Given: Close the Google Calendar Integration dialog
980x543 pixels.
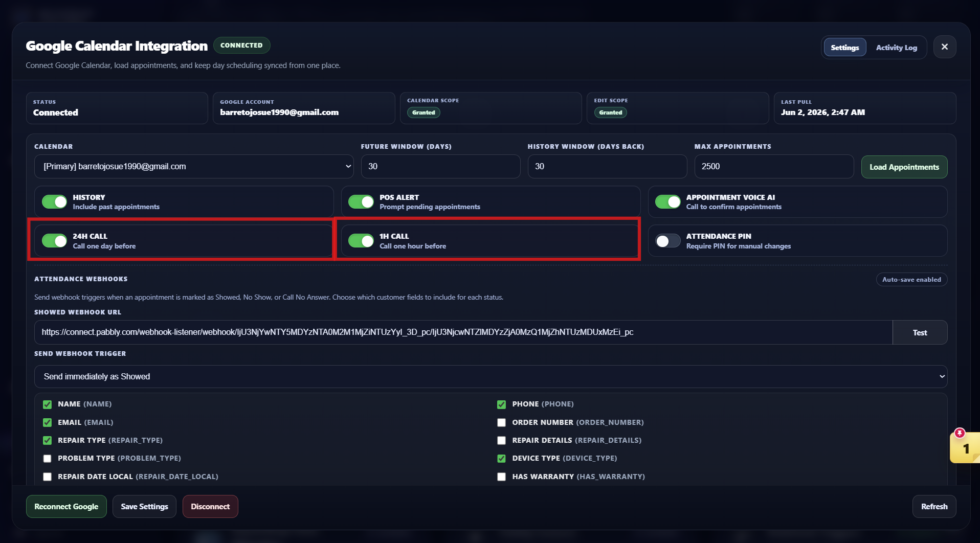Looking at the screenshot, I should point(944,47).
